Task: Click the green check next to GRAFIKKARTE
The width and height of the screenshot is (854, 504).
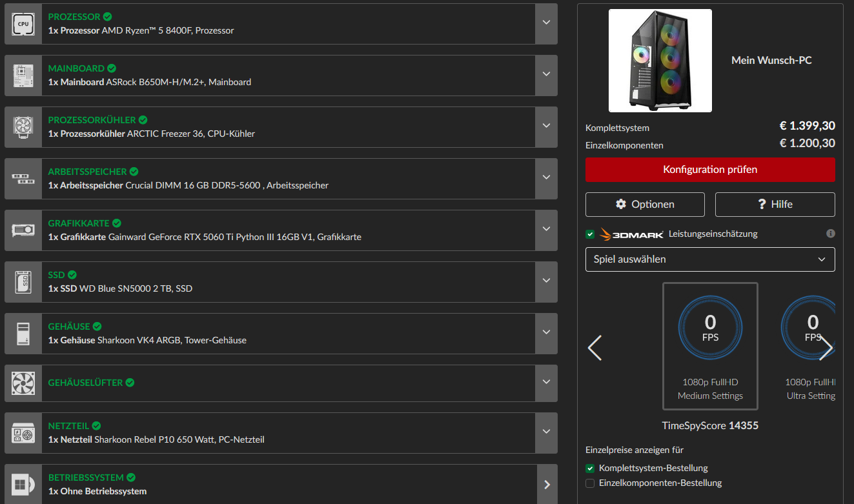Action: click(x=117, y=223)
